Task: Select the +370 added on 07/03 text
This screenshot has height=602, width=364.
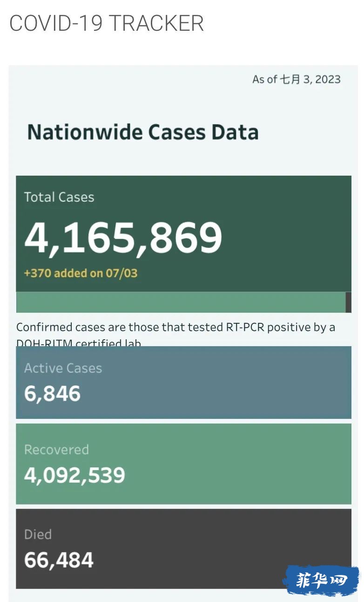Action: pyautogui.click(x=81, y=273)
